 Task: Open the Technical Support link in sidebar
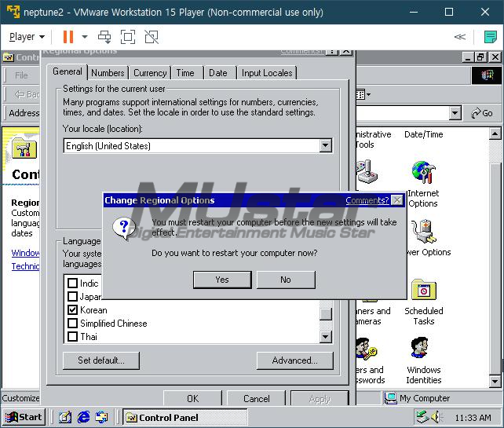25,266
